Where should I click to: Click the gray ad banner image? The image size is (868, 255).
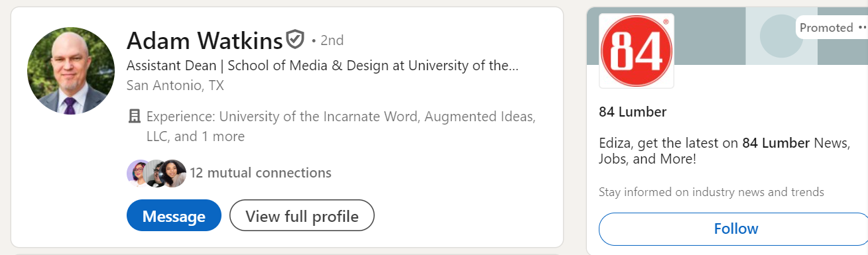727,36
